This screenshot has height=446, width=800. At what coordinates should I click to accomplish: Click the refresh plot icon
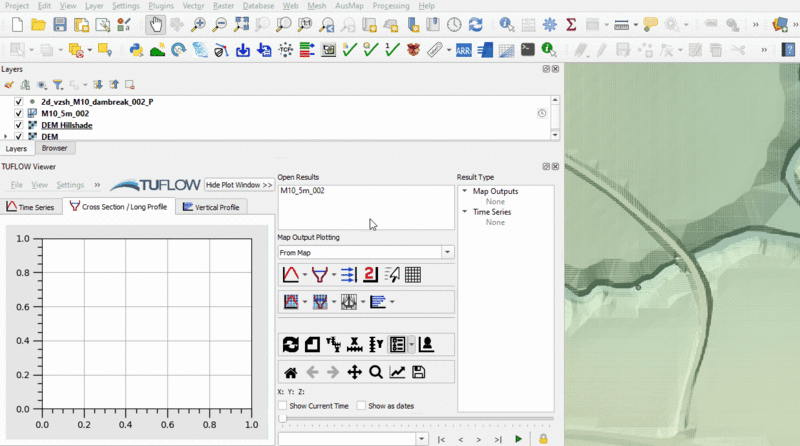(x=290, y=345)
